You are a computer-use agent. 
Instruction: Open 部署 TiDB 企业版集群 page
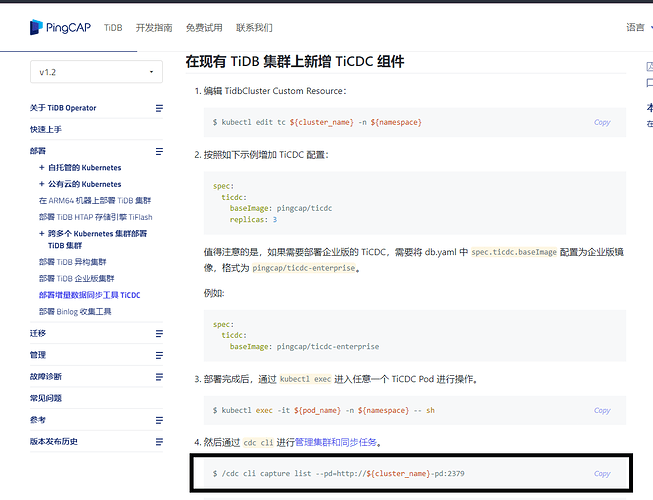pos(77,279)
